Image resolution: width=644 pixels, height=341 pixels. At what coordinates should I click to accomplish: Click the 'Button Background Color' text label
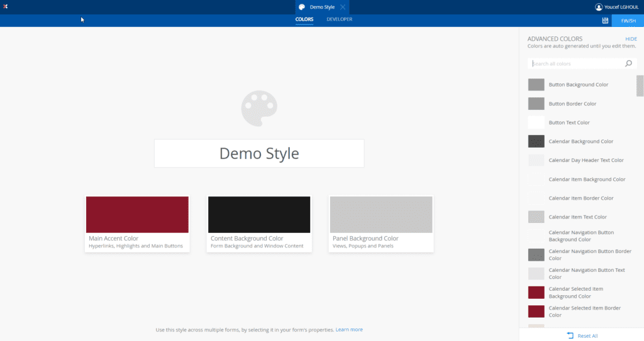(x=579, y=85)
